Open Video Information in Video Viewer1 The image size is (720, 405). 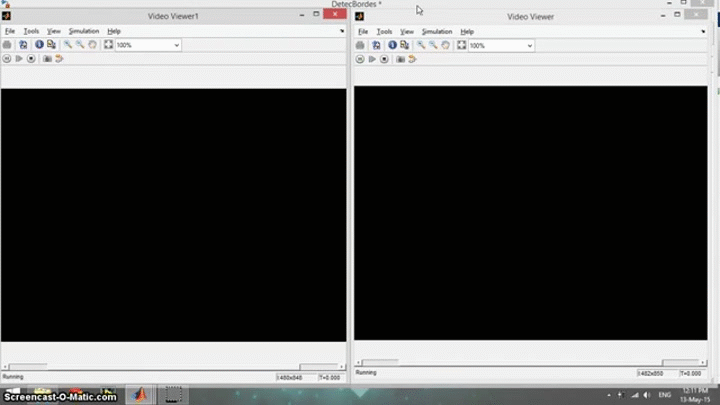coord(39,45)
